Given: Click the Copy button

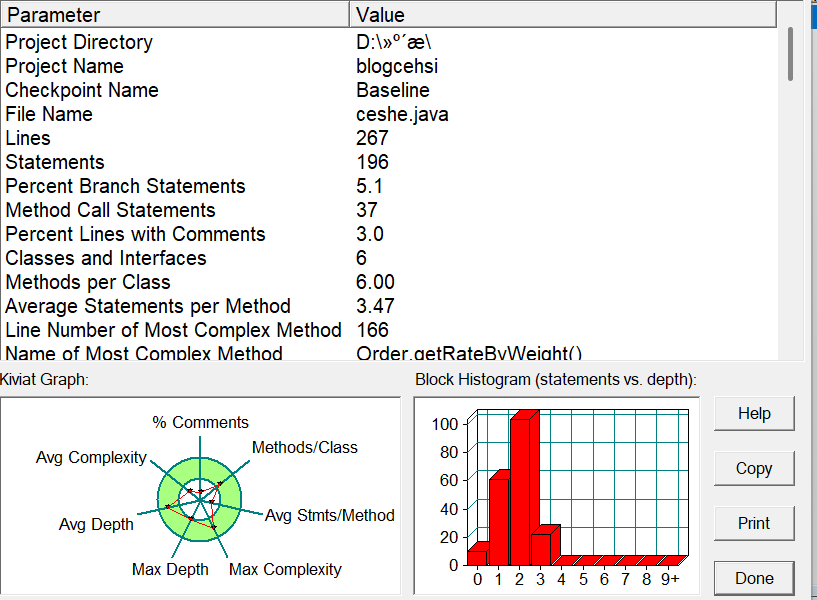Looking at the screenshot, I should pyautogui.click(x=754, y=468).
